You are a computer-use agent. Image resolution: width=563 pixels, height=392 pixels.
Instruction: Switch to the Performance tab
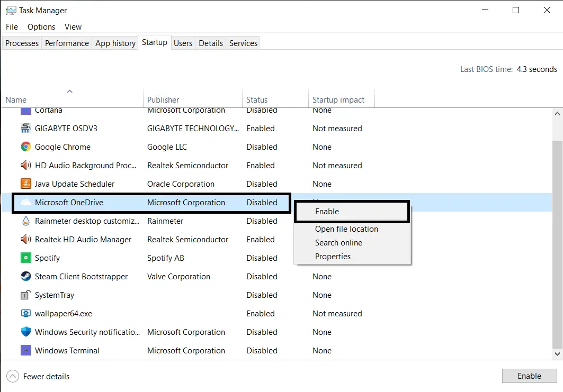click(x=67, y=43)
